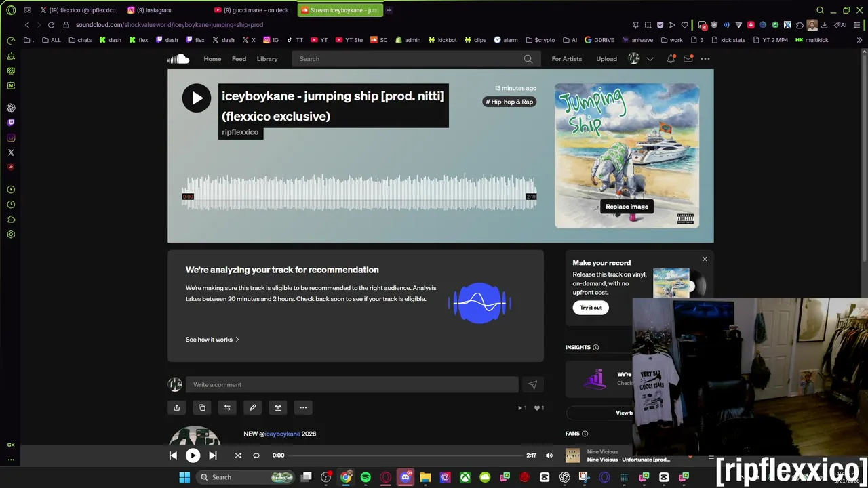Viewport: 868px width, 488px height.
Task: Open Opera sidebar settings gear
Action: click(x=11, y=235)
